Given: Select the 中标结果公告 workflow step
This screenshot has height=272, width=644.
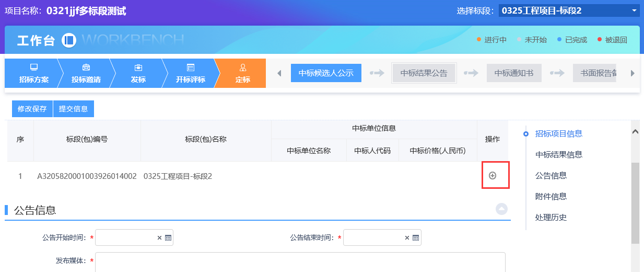Looking at the screenshot, I should [424, 73].
